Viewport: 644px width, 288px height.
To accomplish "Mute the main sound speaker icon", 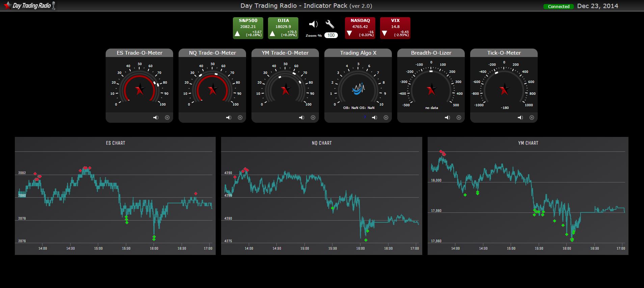I will [x=313, y=24].
